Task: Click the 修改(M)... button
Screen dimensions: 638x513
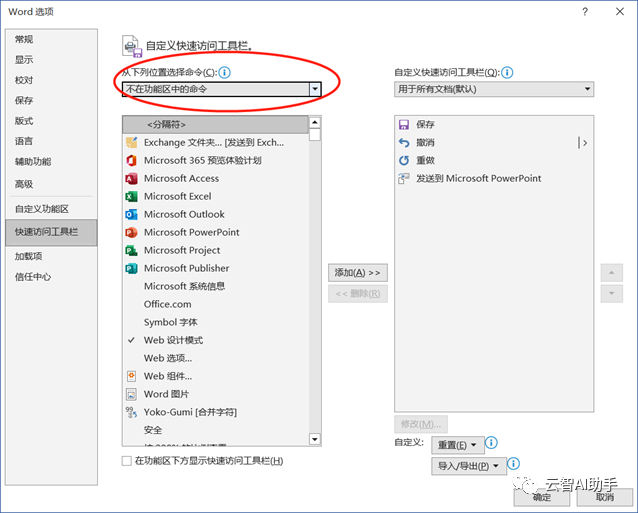Action: pos(421,424)
